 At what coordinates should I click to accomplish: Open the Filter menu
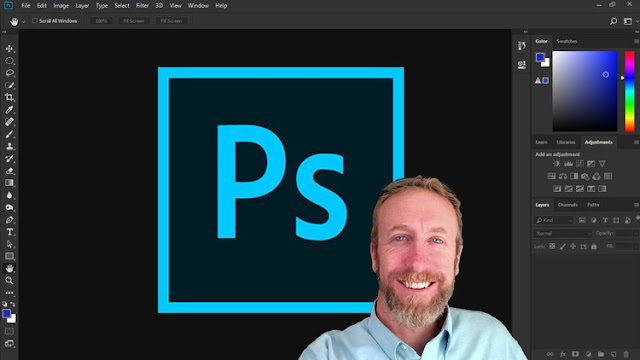tap(142, 6)
